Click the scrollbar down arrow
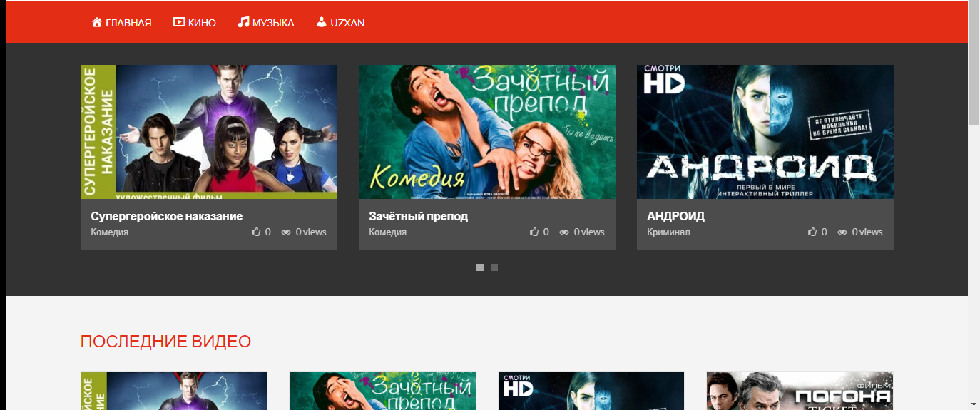This screenshot has width=980, height=410. tap(974, 404)
